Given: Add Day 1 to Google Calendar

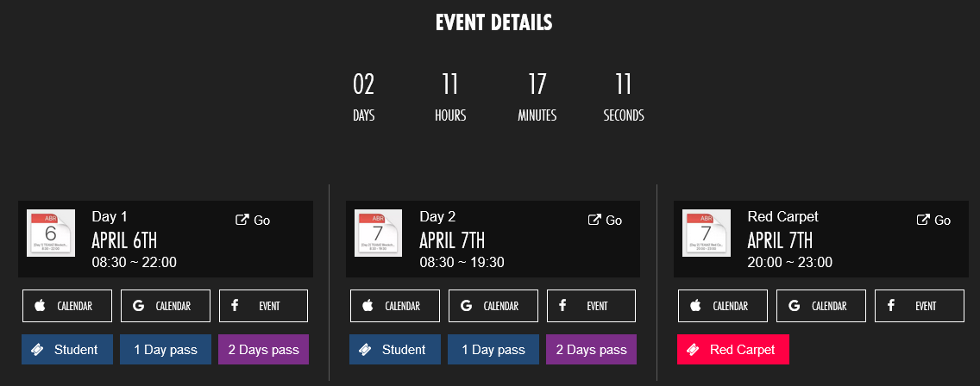Looking at the screenshot, I should pos(166,306).
